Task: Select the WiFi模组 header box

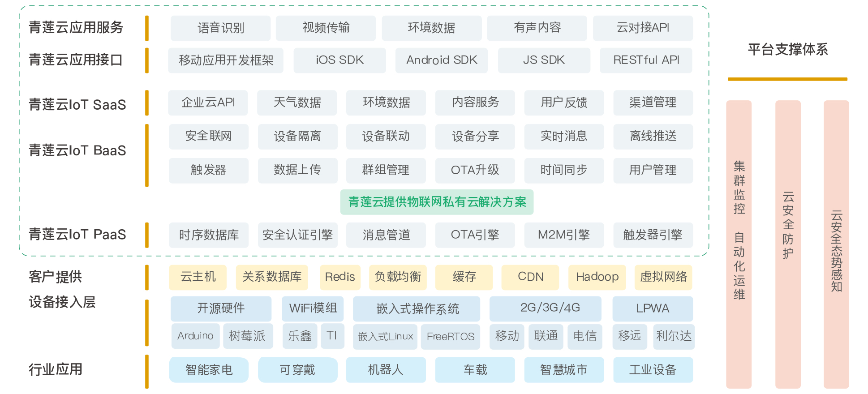Action: coord(313,308)
